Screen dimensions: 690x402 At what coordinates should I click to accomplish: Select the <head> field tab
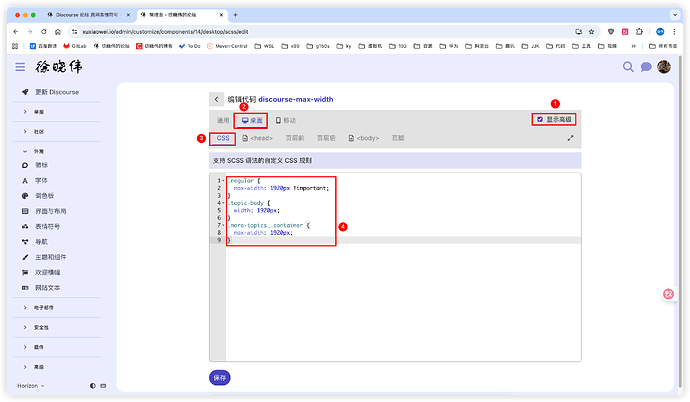pos(257,138)
